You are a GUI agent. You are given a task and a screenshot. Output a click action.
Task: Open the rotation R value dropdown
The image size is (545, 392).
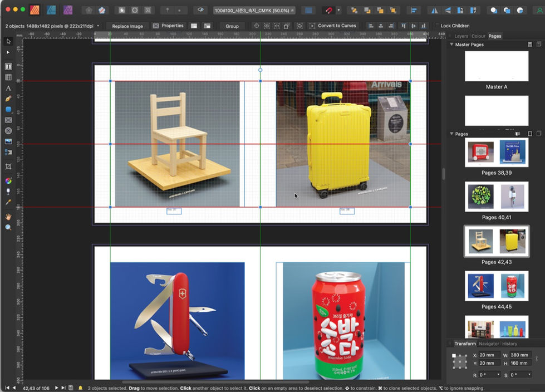498,375
